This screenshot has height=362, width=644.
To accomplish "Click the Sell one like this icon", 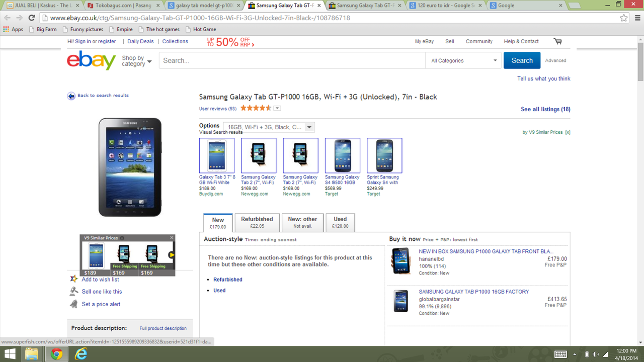I will click(74, 291).
